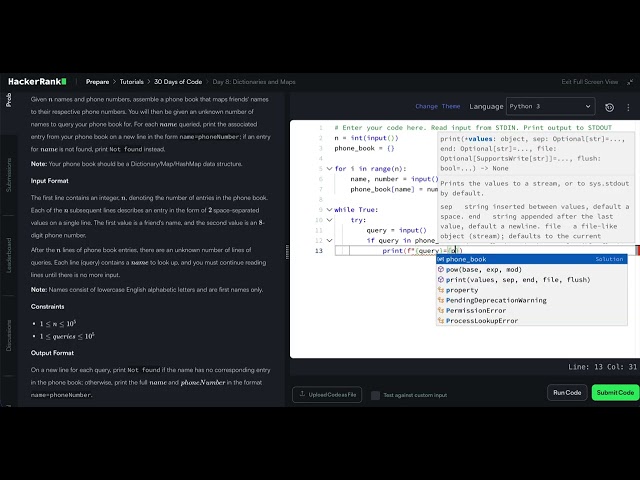Click the Submit Code button
Viewport: 640px width, 480px height.
click(615, 393)
